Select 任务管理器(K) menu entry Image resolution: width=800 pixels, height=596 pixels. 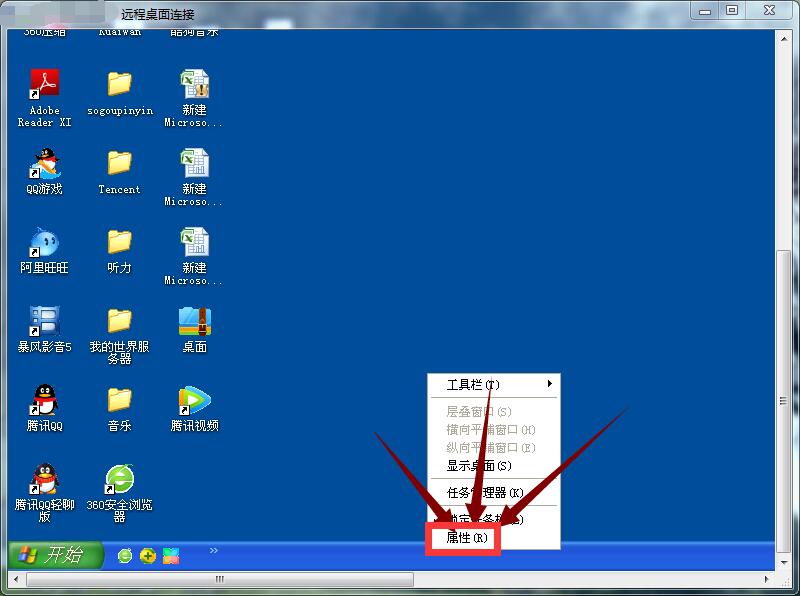485,492
